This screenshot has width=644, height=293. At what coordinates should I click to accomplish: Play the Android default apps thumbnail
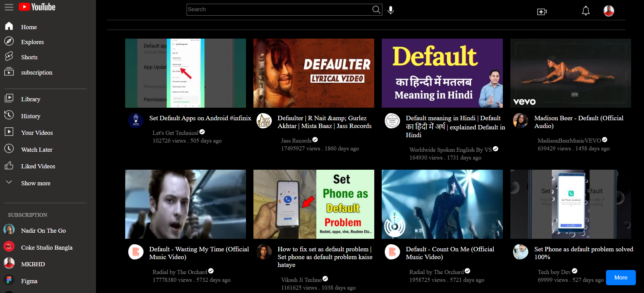pyautogui.click(x=186, y=73)
